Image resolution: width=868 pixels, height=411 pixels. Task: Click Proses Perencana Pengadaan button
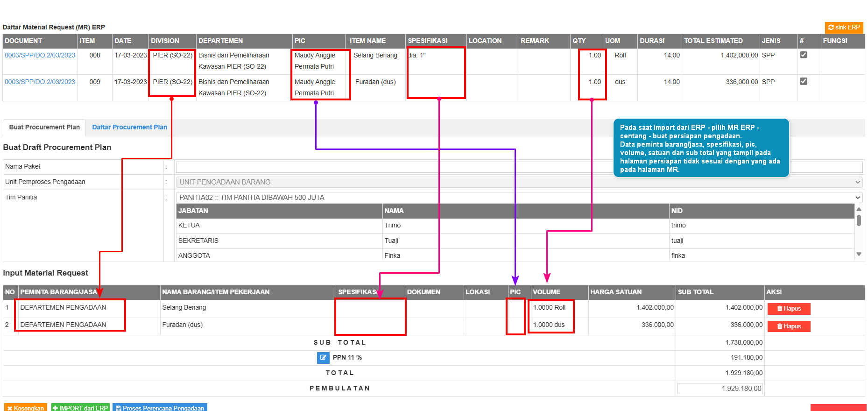point(160,407)
